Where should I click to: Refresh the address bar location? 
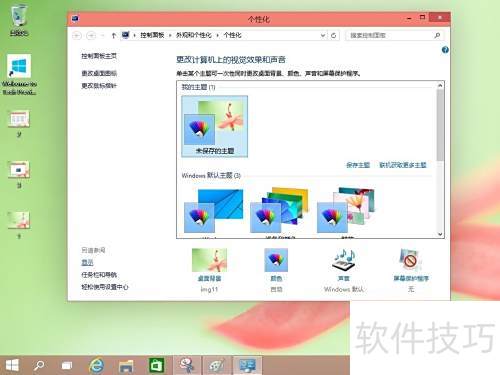(334, 35)
